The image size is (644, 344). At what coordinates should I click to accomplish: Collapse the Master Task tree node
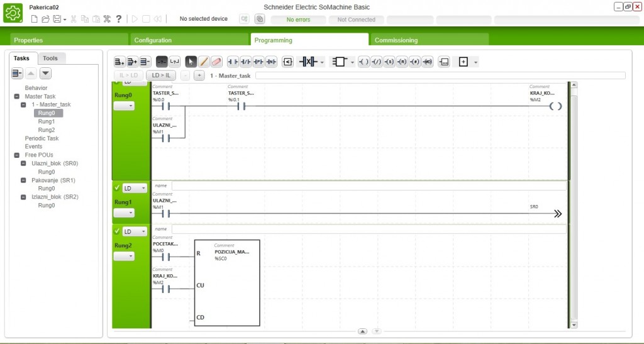coord(16,96)
